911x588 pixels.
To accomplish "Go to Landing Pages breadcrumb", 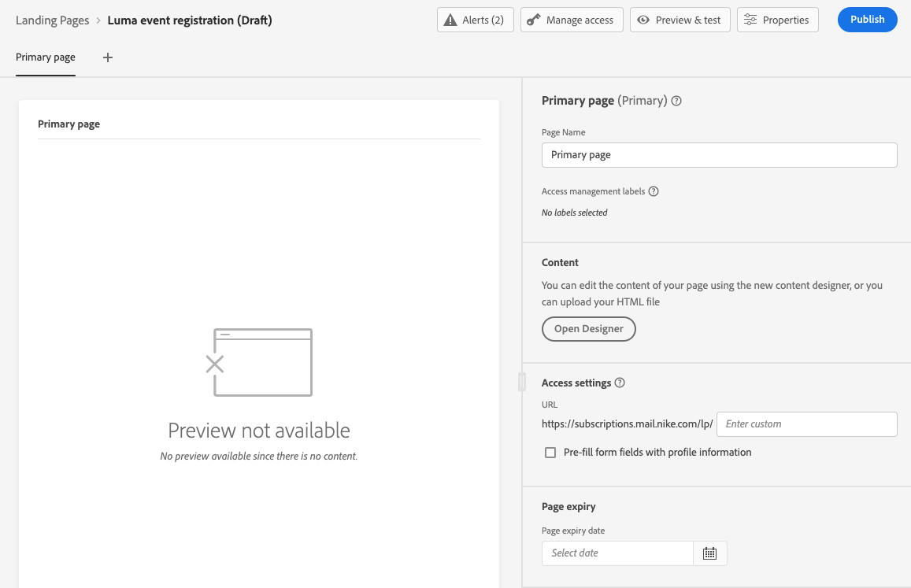I will pos(53,20).
